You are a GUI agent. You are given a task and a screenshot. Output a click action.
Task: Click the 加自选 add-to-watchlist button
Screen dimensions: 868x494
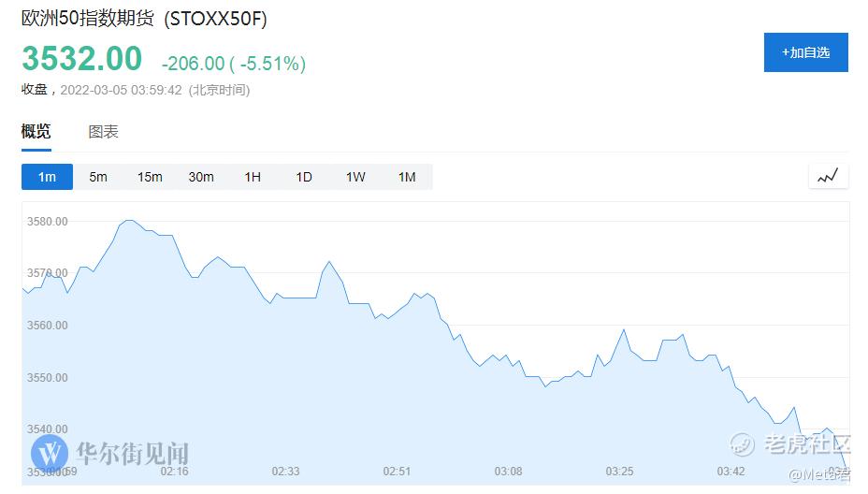(805, 52)
